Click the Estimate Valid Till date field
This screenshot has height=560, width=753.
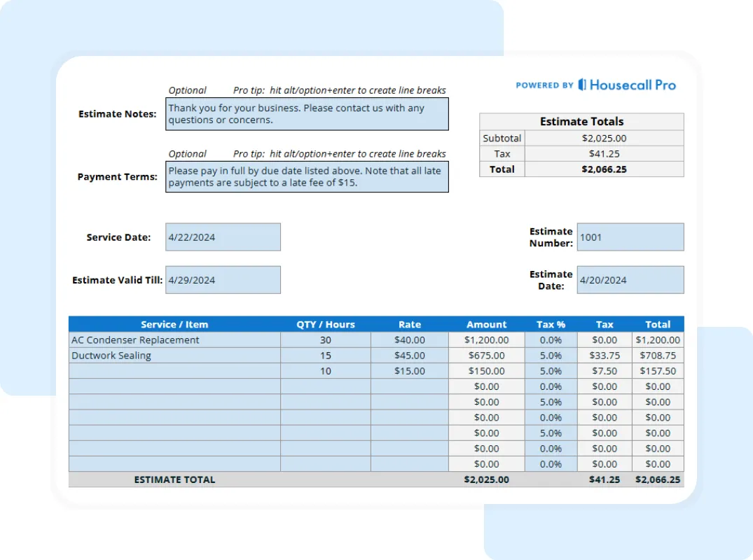click(222, 279)
